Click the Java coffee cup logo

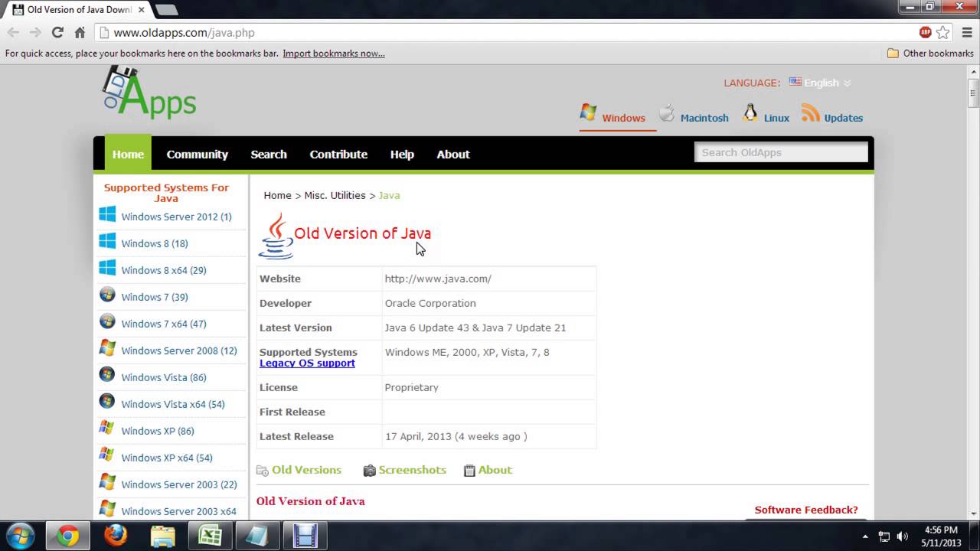point(276,236)
